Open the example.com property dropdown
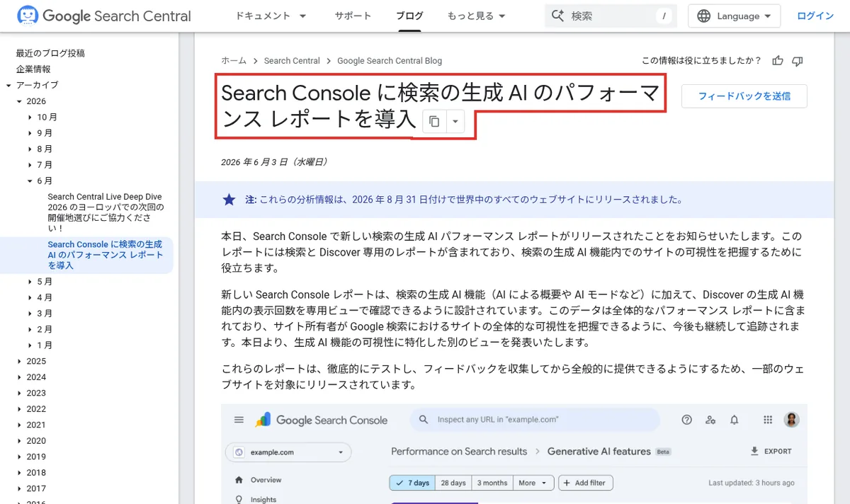 tap(288, 452)
